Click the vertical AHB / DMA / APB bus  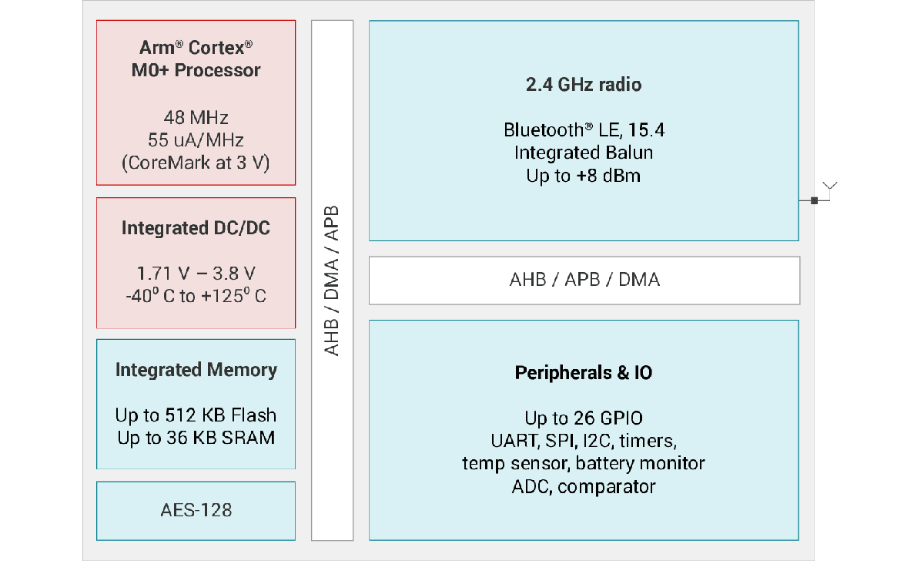point(332,280)
